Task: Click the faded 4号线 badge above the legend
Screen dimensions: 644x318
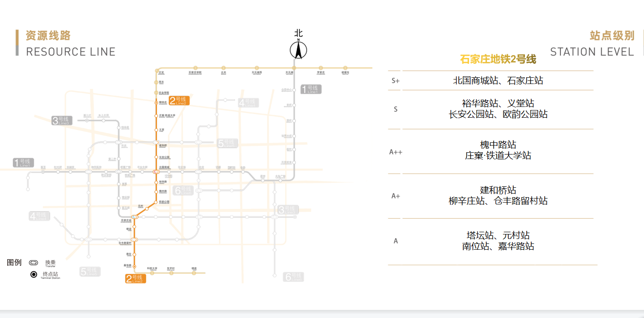Action: tap(40, 216)
